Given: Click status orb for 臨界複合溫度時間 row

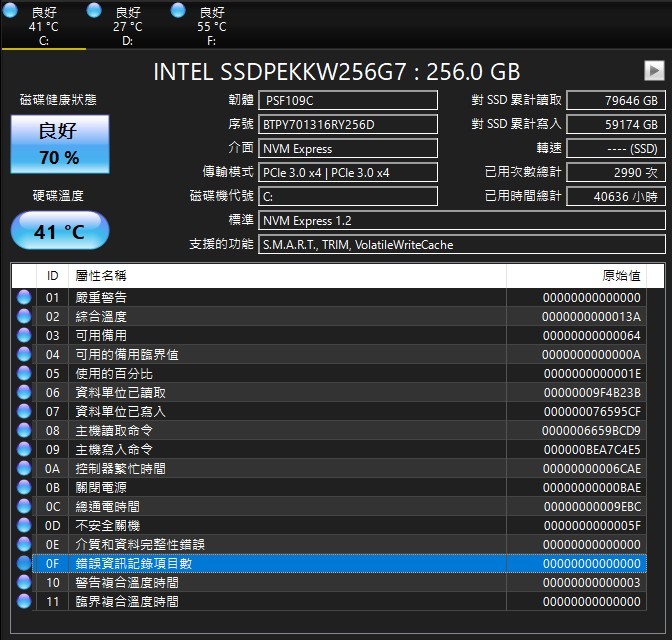Looking at the screenshot, I should [x=24, y=601].
